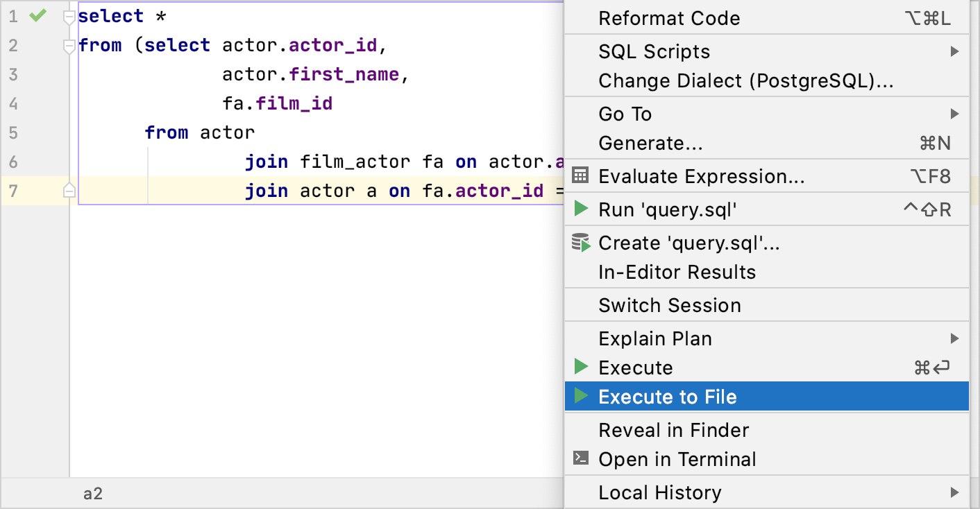Click the green arrow icon beside Execute
The image size is (980, 509).
[580, 368]
